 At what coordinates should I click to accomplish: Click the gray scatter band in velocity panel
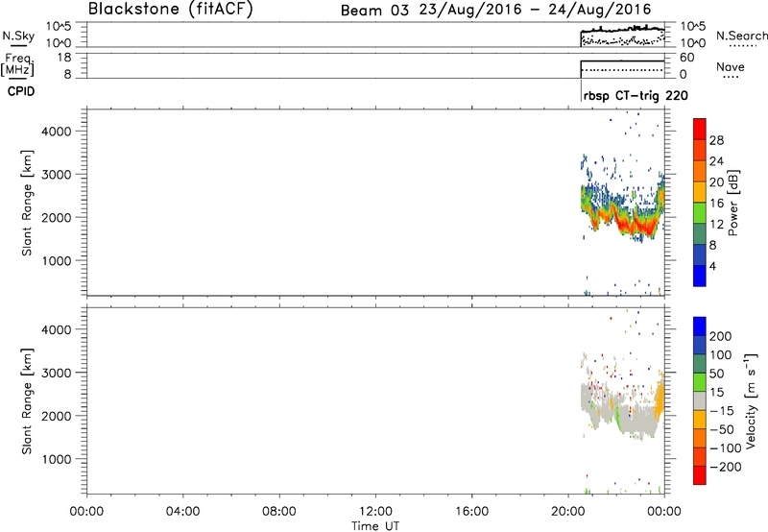636,422
